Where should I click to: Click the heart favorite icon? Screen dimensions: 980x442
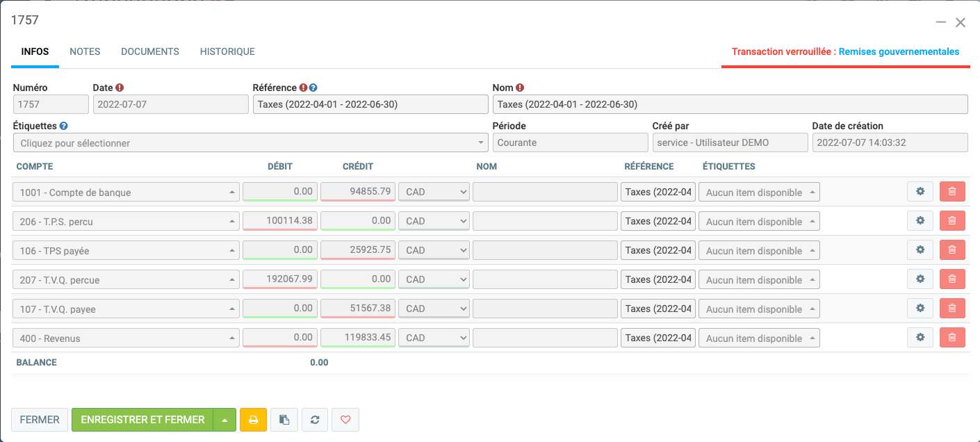tap(345, 420)
